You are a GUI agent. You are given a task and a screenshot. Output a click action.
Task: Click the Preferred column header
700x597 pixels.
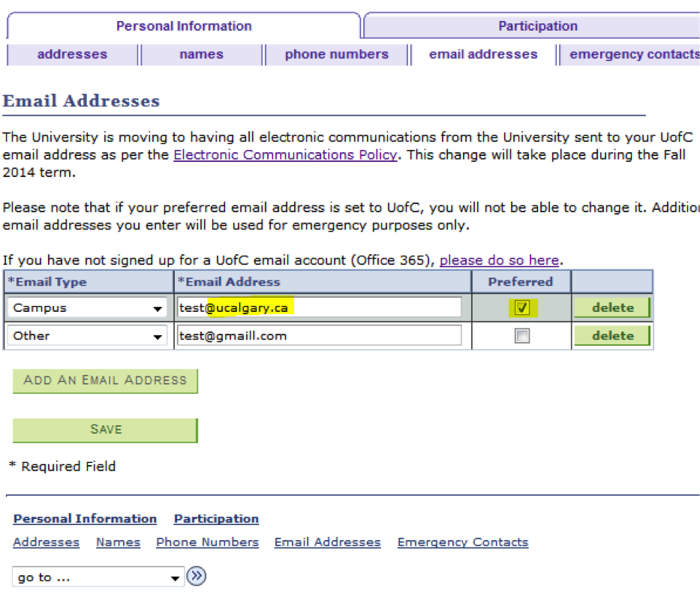click(x=521, y=281)
